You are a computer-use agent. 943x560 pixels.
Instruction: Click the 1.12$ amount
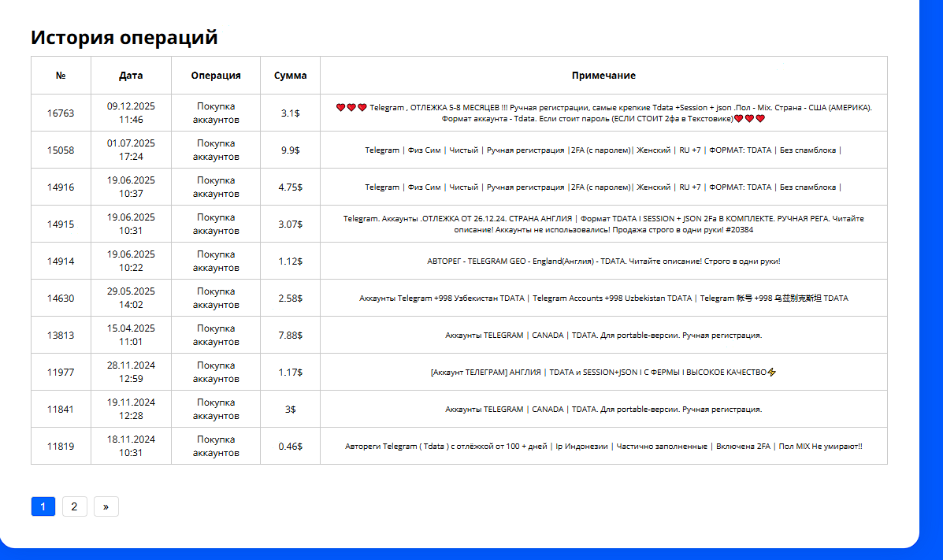291,261
